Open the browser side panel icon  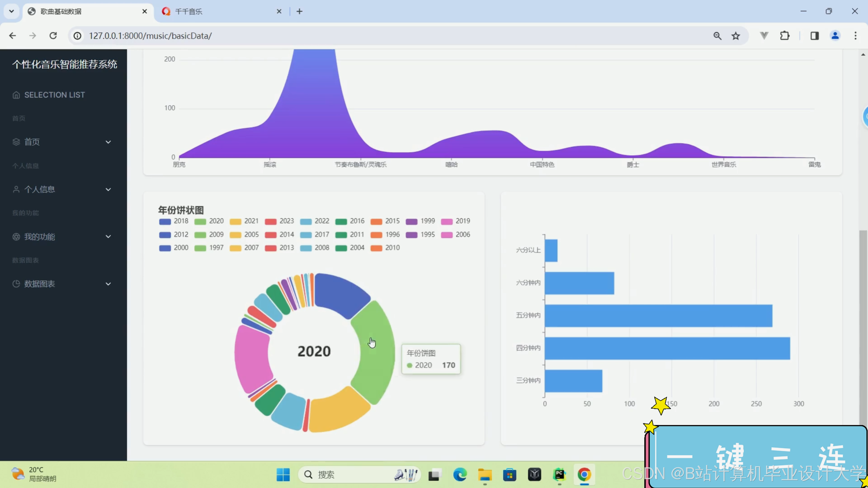coord(814,36)
